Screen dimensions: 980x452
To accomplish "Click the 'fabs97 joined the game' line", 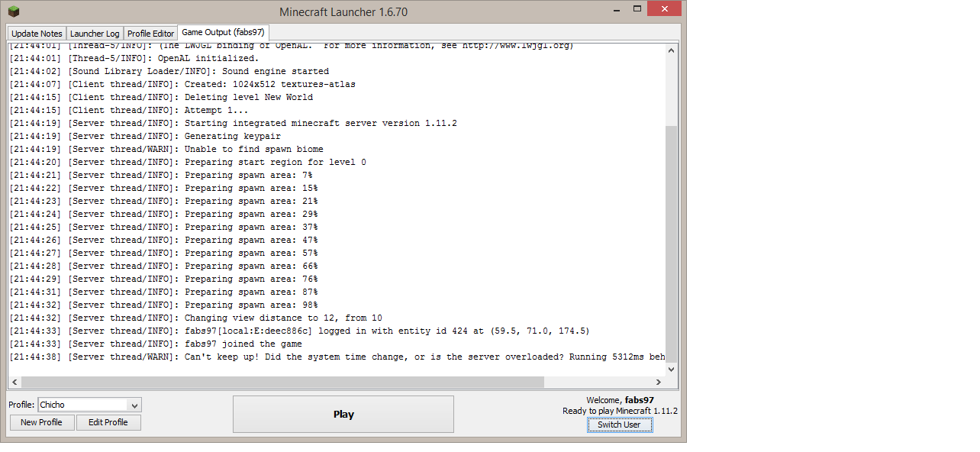I will pos(156,344).
